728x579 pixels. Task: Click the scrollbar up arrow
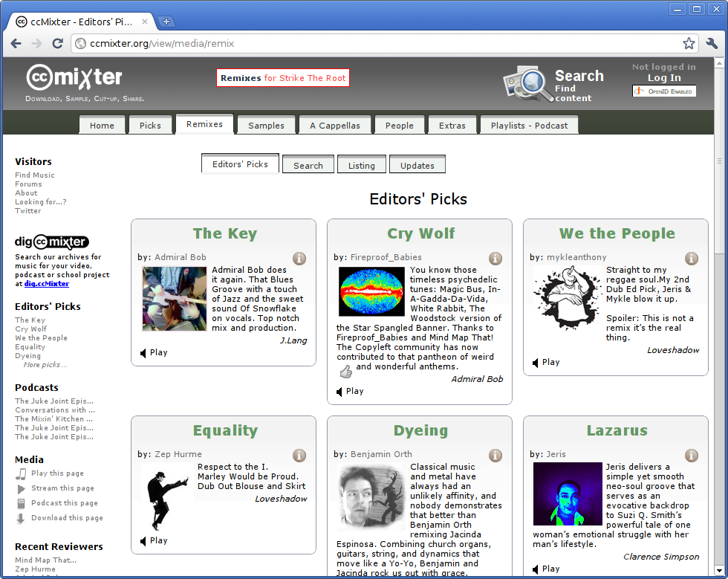click(x=719, y=62)
